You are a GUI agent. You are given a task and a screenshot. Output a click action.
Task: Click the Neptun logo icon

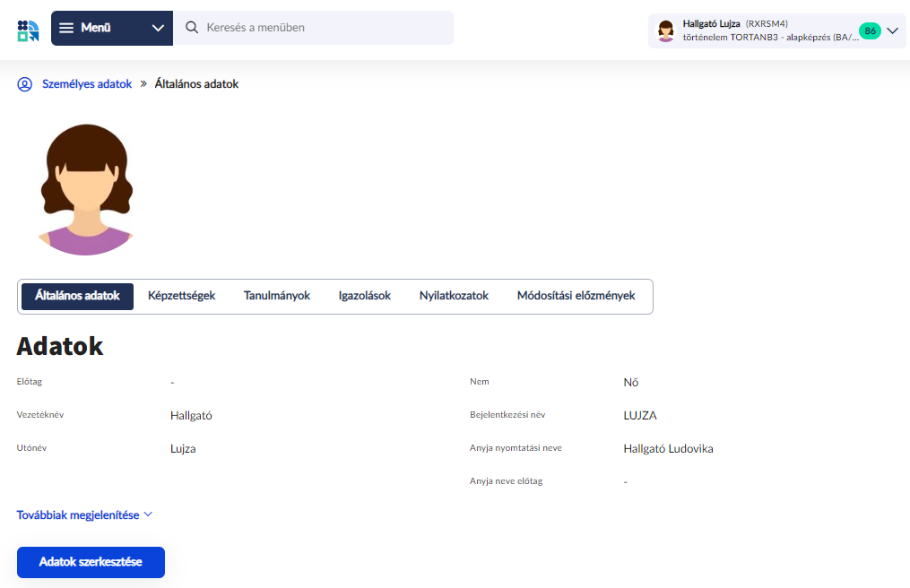(28, 29)
